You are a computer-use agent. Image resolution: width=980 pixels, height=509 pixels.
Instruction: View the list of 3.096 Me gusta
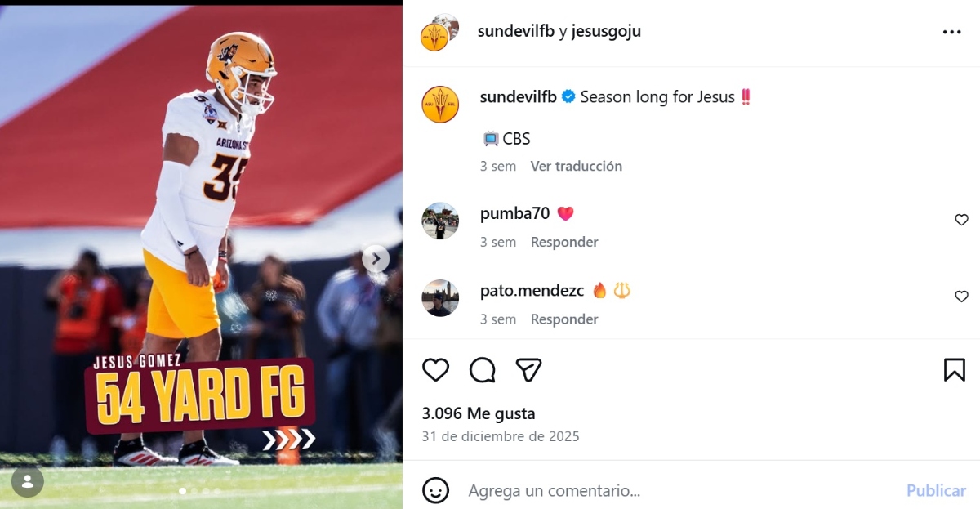pos(479,413)
